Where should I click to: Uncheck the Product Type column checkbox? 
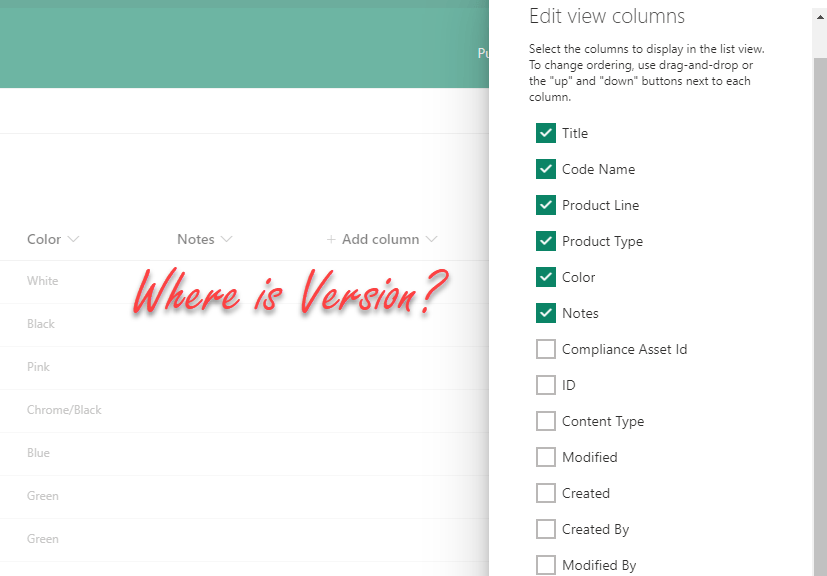tap(546, 240)
